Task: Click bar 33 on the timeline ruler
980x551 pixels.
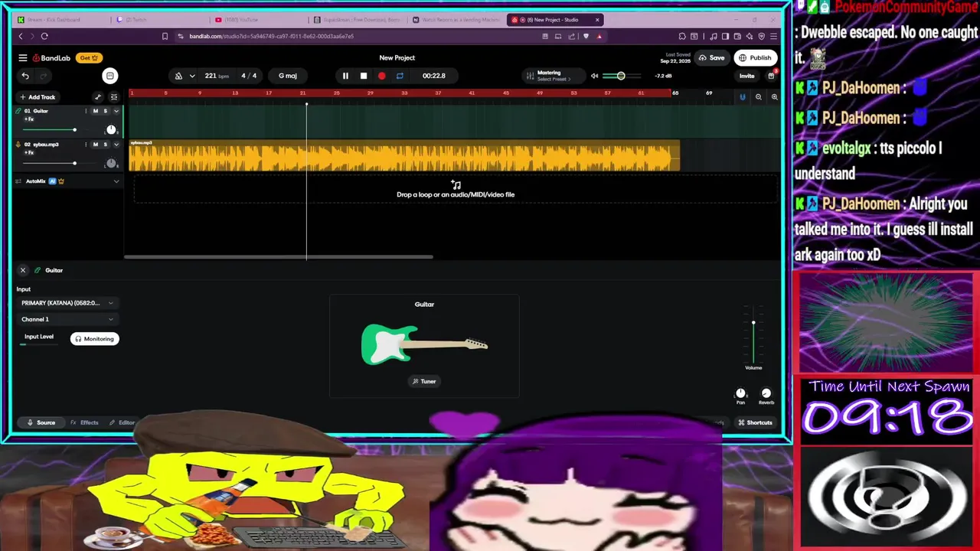Action: pyautogui.click(x=404, y=93)
